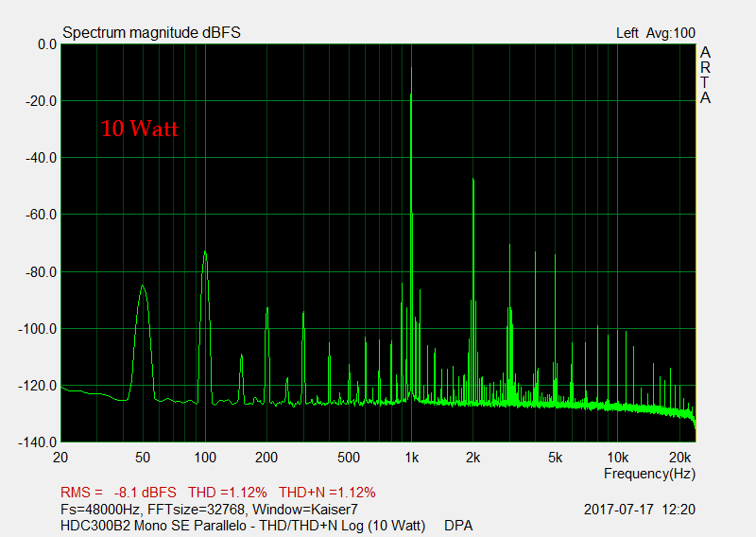
Task: Click the '2k' frequency axis label
Action: [473, 457]
